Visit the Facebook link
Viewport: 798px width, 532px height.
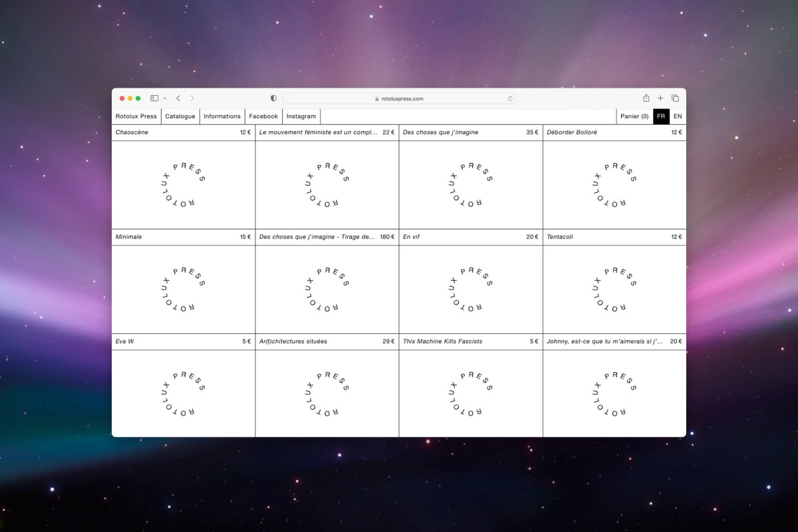point(263,116)
